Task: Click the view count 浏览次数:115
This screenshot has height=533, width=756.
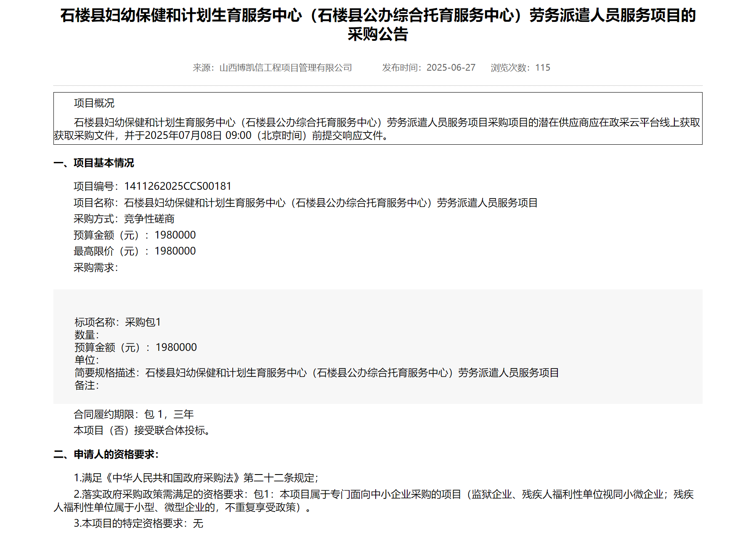Action: [x=520, y=68]
